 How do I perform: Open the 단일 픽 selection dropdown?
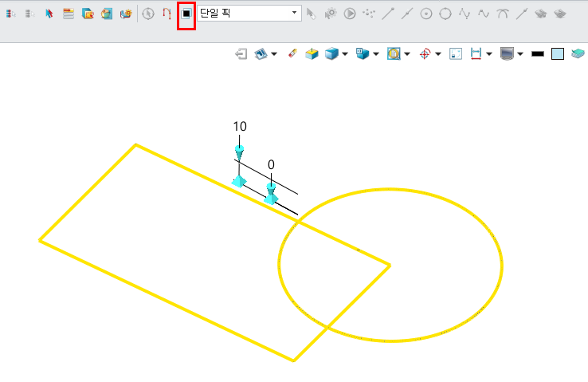coord(295,14)
